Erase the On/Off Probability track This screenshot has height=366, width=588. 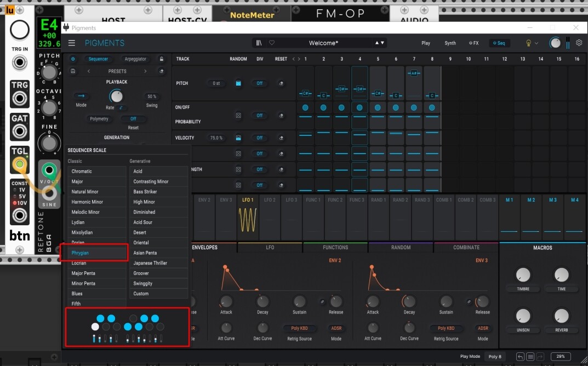pos(281,116)
